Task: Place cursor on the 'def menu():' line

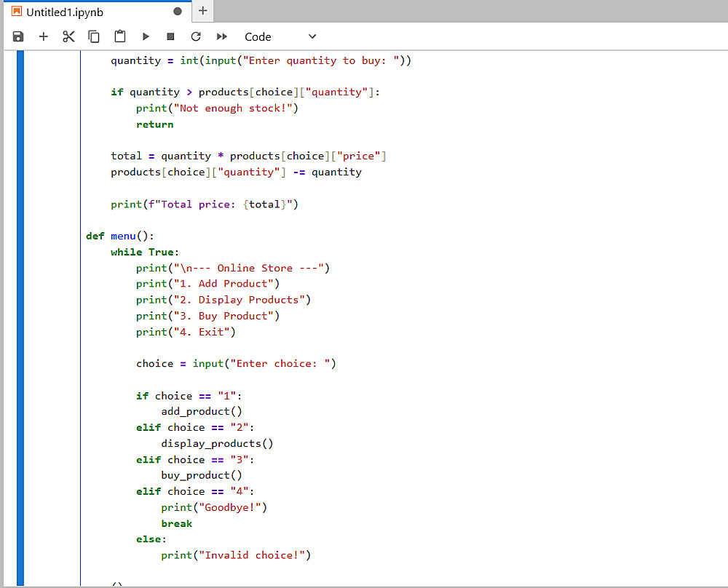Action: click(x=120, y=237)
